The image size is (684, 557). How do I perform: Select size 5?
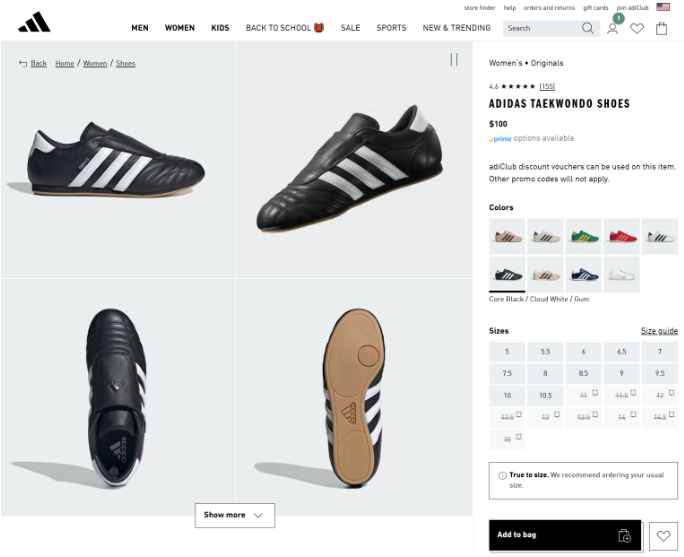click(507, 352)
